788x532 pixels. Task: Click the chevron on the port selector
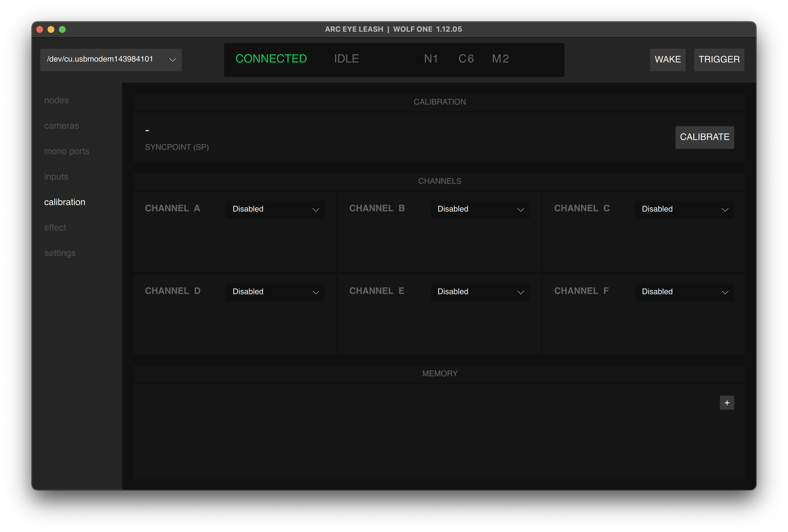click(x=172, y=60)
